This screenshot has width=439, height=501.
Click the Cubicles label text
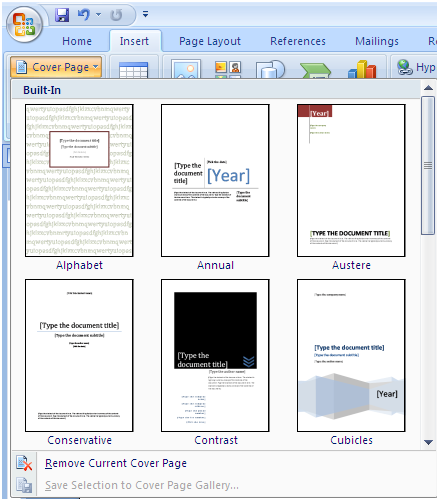pos(351,440)
